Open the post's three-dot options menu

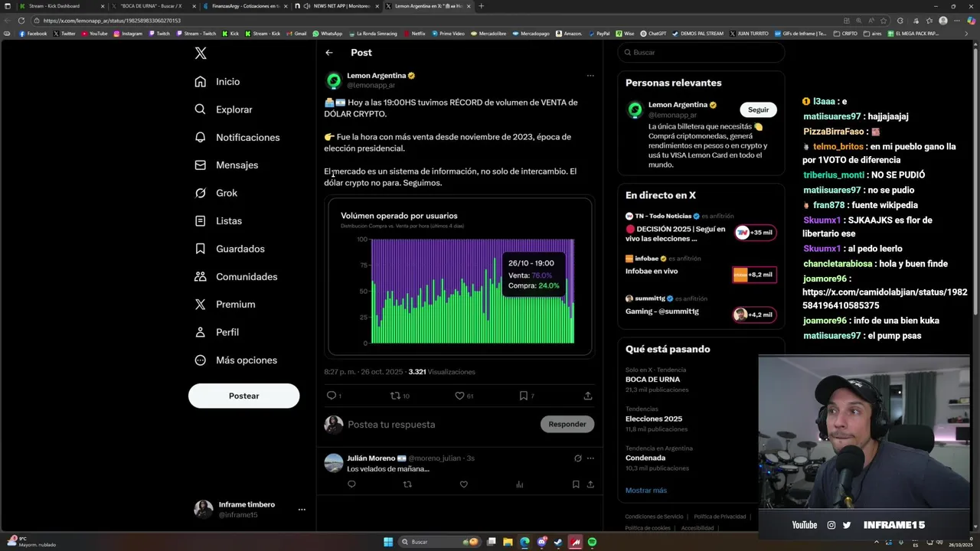[590, 76]
